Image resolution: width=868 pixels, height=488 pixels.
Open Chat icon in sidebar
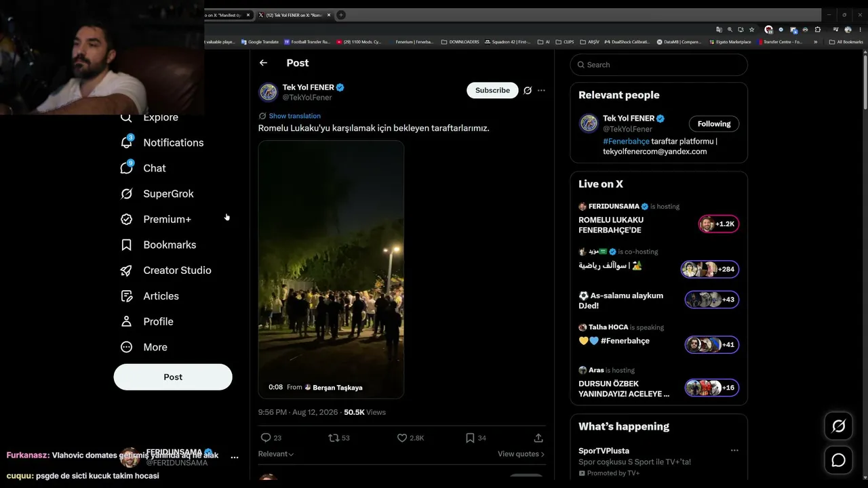pyautogui.click(x=126, y=168)
